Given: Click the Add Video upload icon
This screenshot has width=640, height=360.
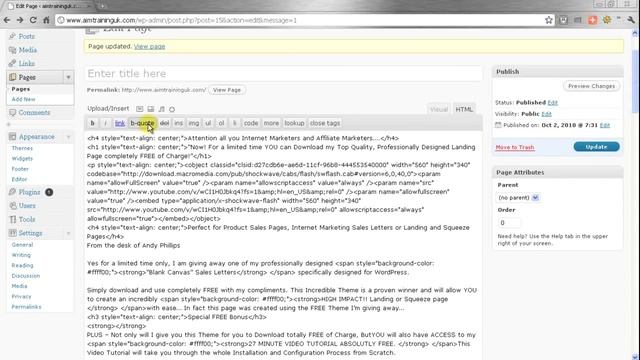Looking at the screenshot, I should click(x=151, y=109).
